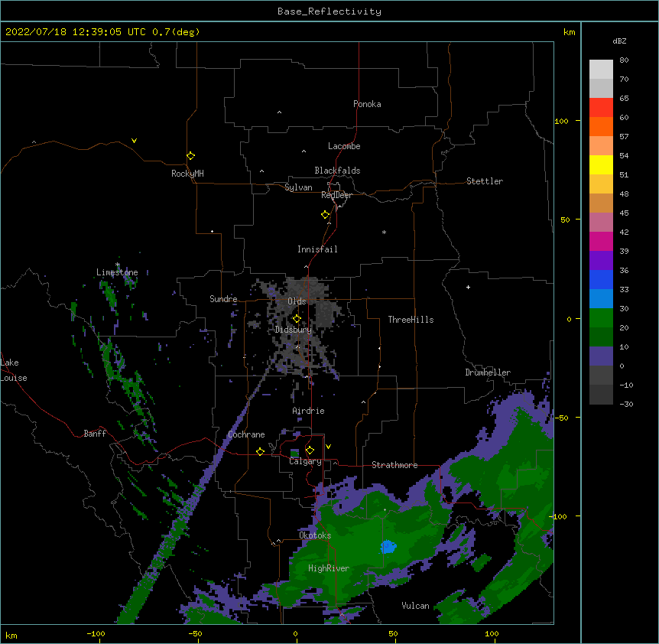659x644 pixels.
Task: Click the Didsbury city label
Action: 294,330
